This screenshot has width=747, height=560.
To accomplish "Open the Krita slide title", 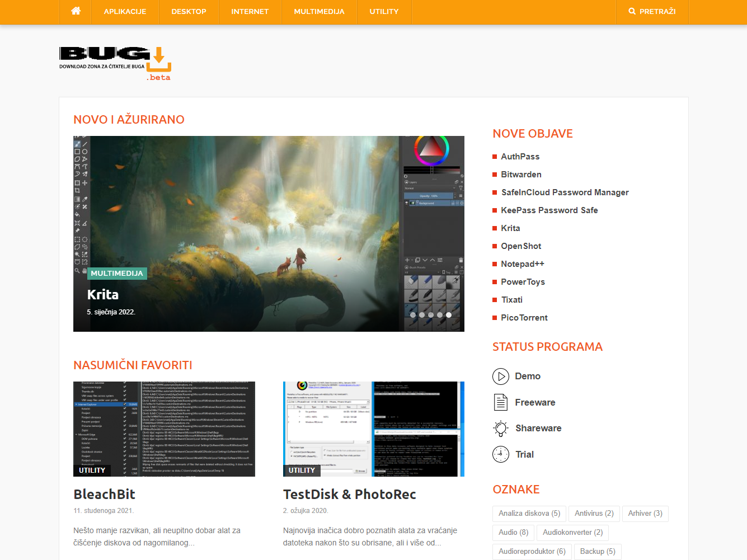I will [x=103, y=295].
